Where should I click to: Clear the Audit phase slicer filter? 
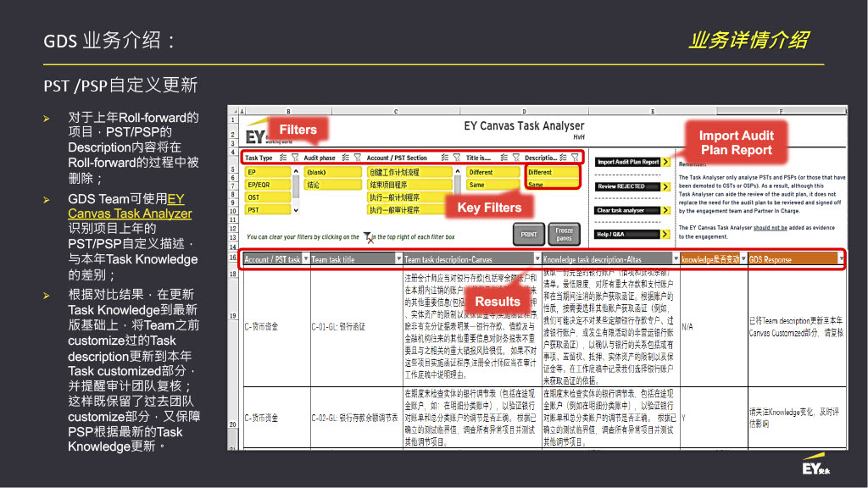click(357, 158)
